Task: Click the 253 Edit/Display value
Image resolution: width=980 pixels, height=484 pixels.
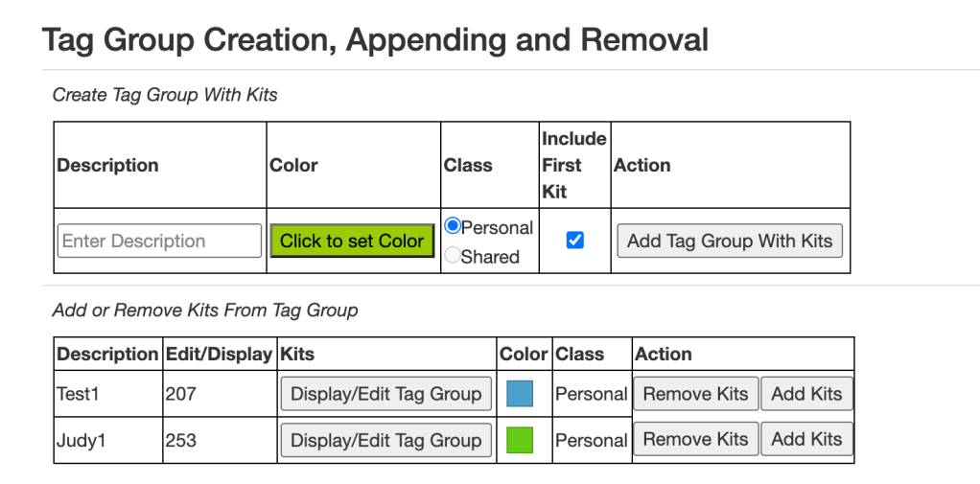Action: [x=180, y=440]
